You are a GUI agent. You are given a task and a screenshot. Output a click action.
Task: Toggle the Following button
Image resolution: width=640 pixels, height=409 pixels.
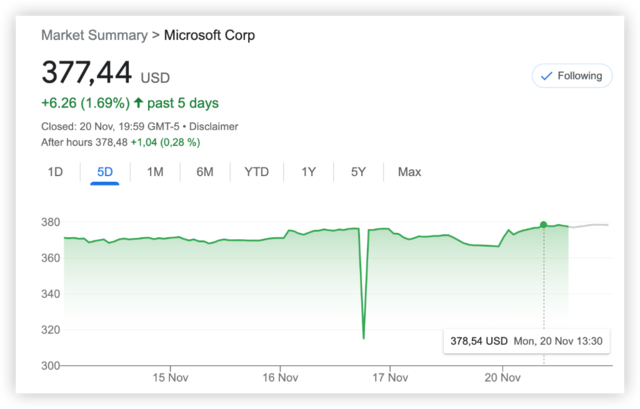coord(572,75)
